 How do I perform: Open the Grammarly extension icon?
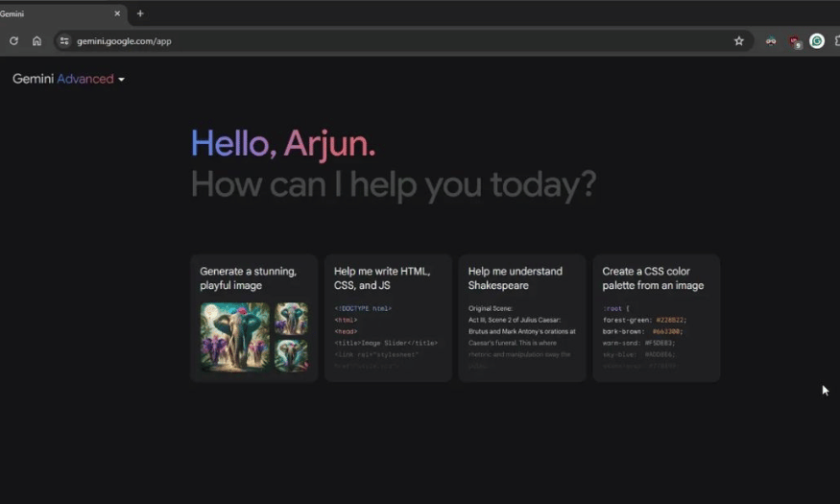click(816, 41)
